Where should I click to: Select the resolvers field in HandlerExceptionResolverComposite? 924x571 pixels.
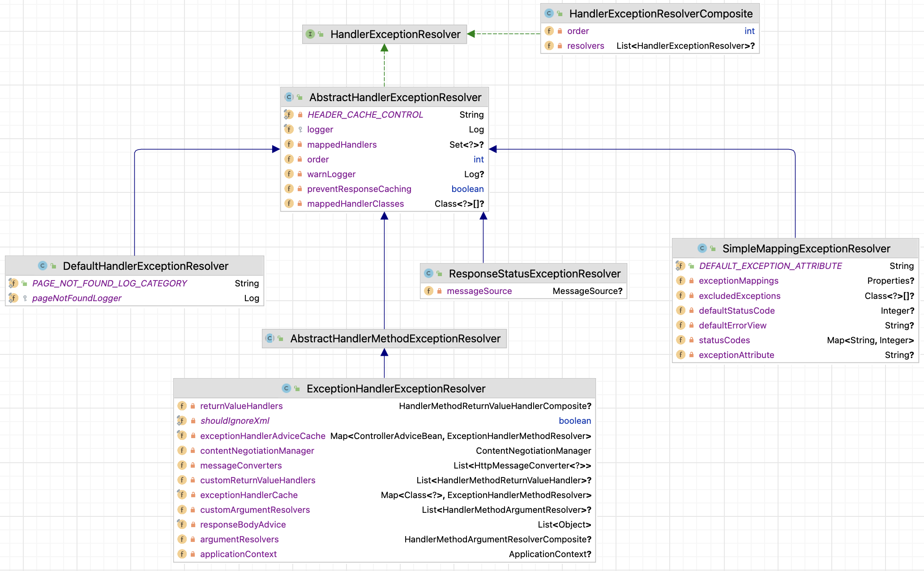(x=585, y=46)
